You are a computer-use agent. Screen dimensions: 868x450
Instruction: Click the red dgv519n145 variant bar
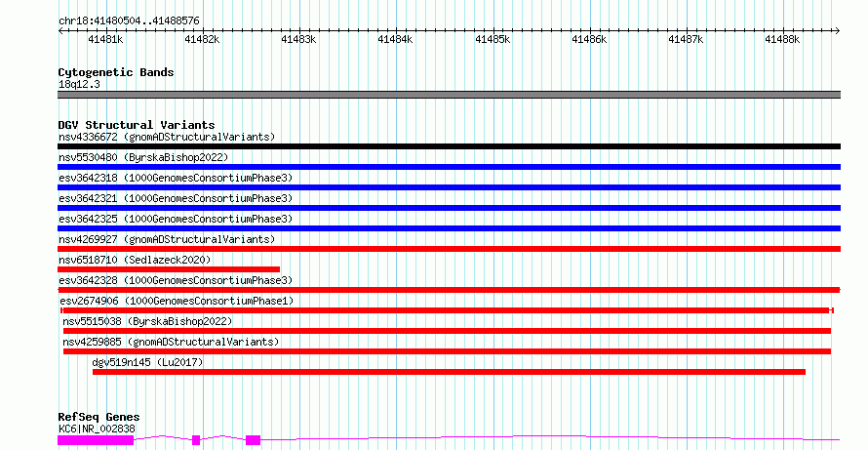(449, 373)
